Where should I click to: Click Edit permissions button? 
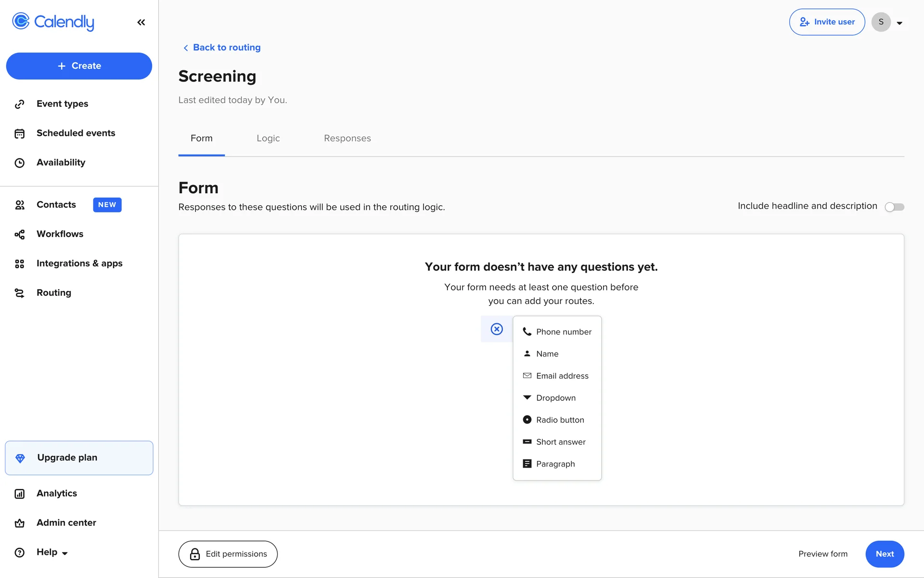coord(228,554)
